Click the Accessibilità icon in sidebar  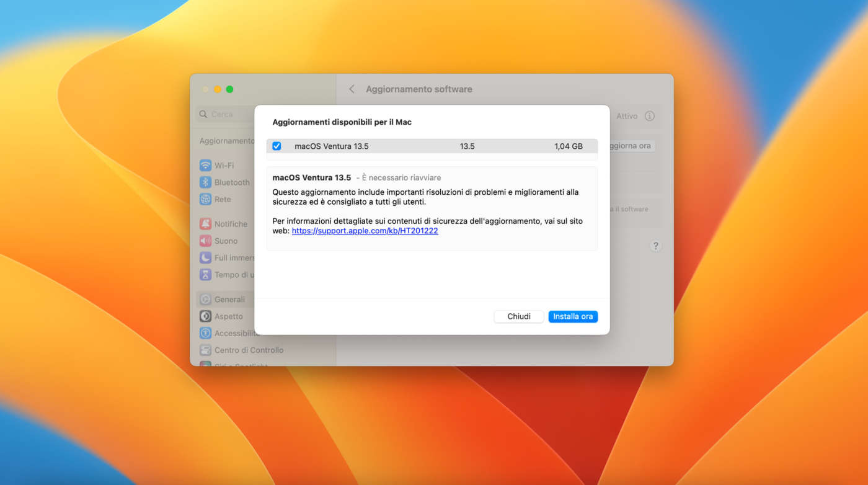pos(205,333)
